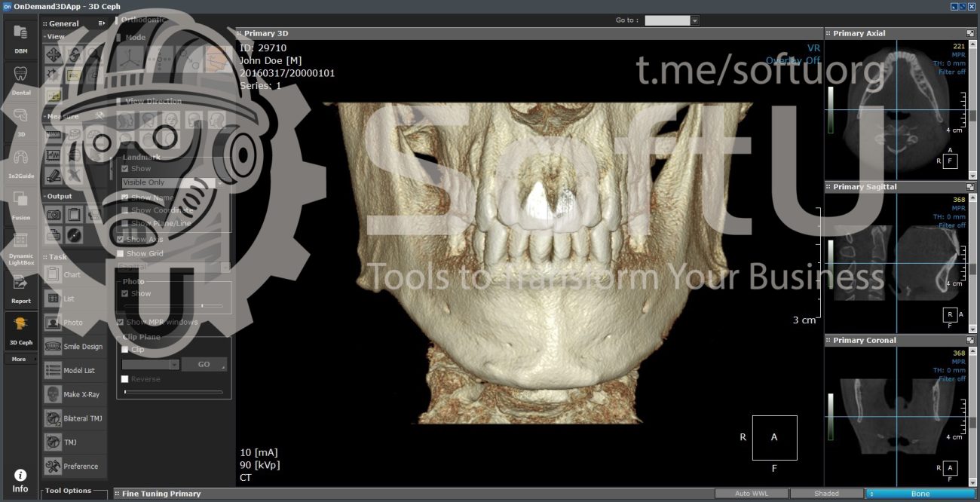
Task: Open the Dental module
Action: (x=20, y=81)
